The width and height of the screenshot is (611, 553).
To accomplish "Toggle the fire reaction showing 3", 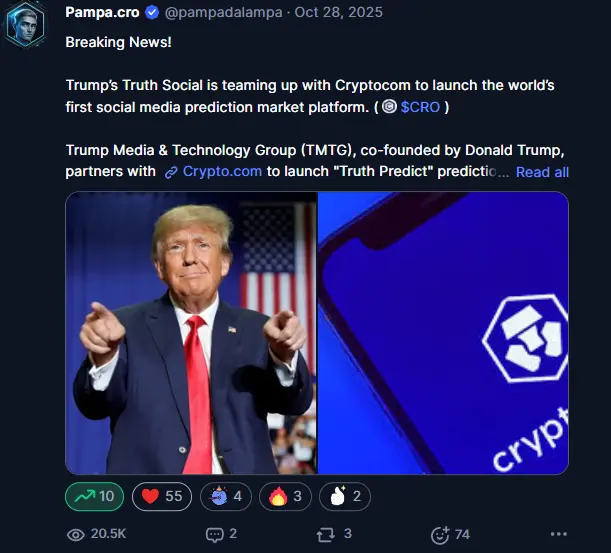I will click(x=285, y=496).
